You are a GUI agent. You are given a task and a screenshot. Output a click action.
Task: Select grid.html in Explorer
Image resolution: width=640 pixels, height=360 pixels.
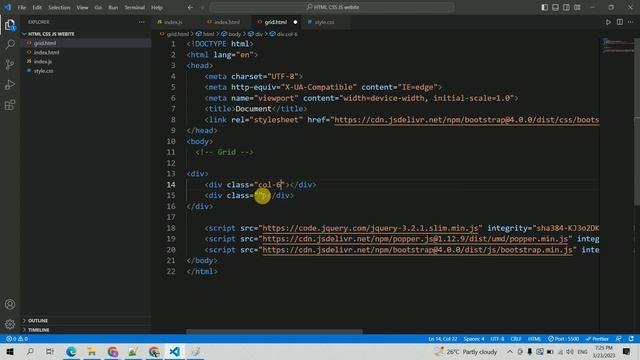(45, 43)
